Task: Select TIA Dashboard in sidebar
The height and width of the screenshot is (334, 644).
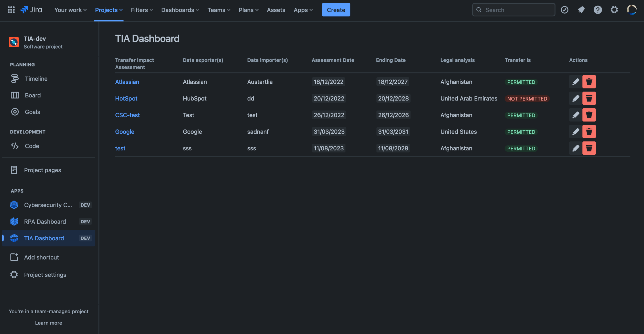Action: point(49,238)
